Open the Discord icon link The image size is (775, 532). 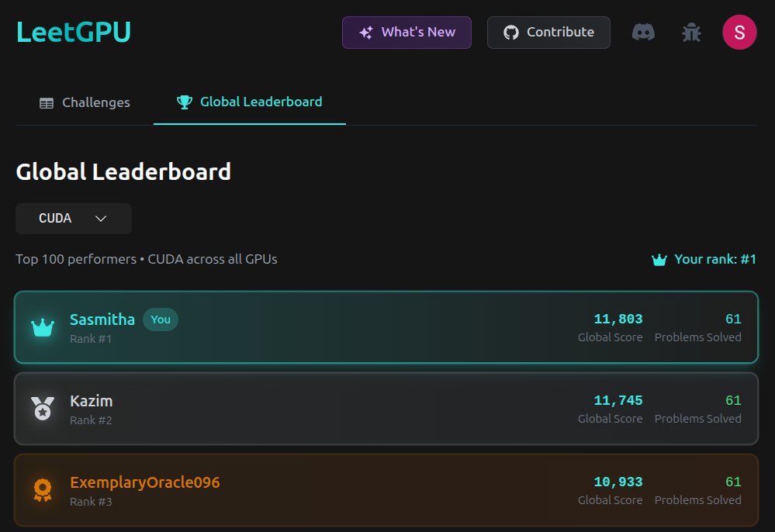point(643,33)
